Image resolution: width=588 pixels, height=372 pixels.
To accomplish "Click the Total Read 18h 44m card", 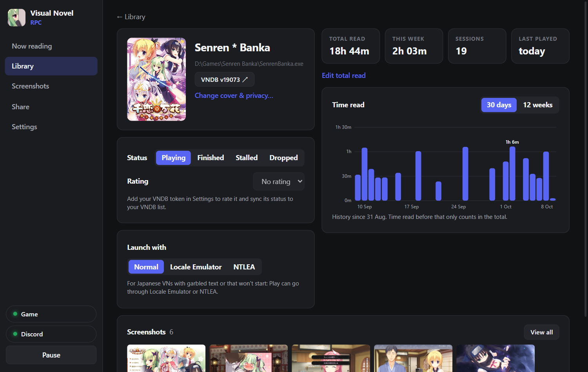I will pyautogui.click(x=351, y=46).
